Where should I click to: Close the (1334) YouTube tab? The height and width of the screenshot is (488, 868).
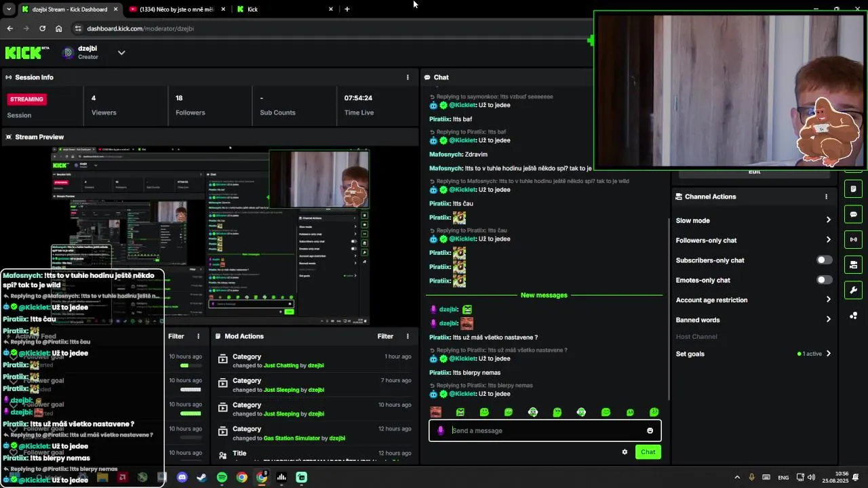[x=223, y=9]
